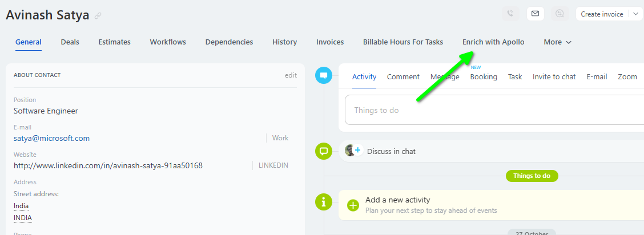Click the green info timeline icon
The width and height of the screenshot is (644, 235).
pos(324,201)
